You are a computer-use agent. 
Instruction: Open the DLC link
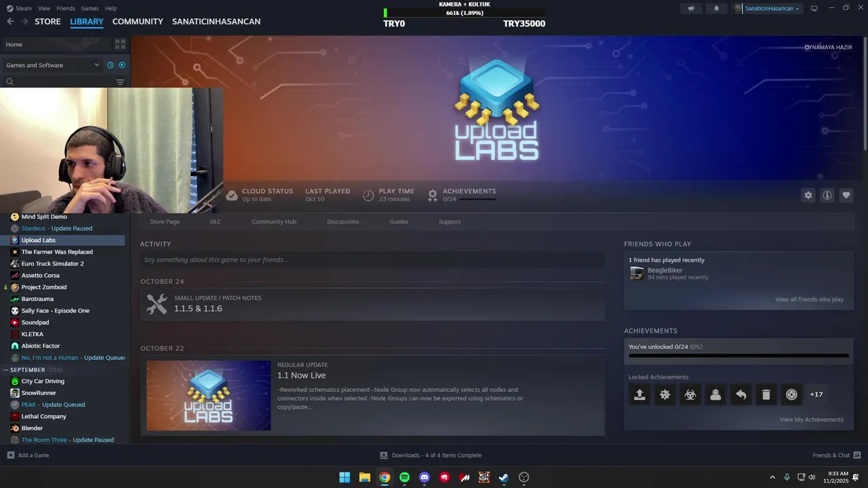click(216, 222)
